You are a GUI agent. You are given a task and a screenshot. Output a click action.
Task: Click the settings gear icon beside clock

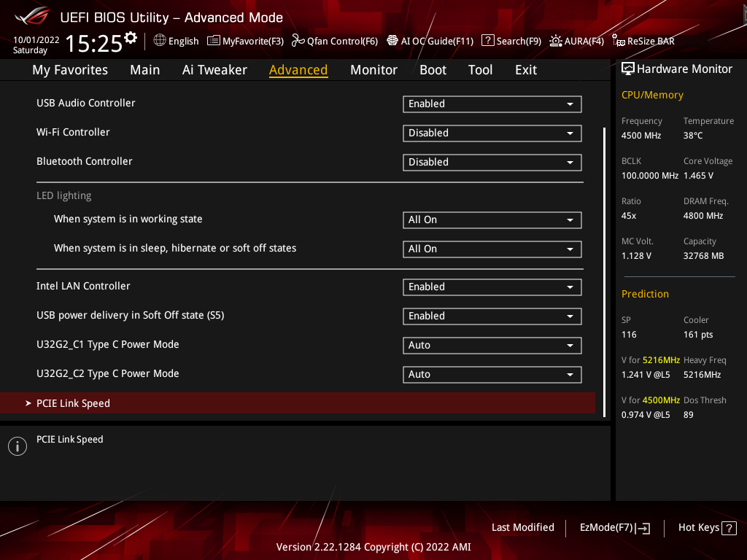point(131,38)
